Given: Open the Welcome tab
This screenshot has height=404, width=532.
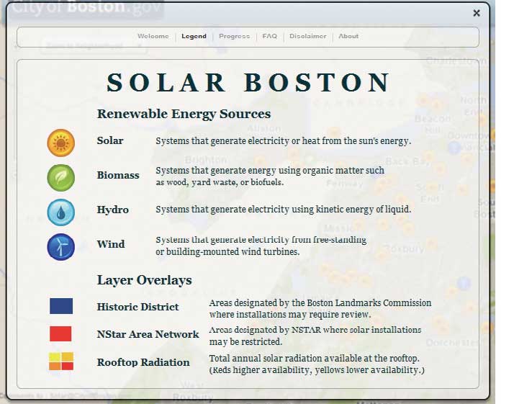Looking at the screenshot, I should pyautogui.click(x=153, y=37).
